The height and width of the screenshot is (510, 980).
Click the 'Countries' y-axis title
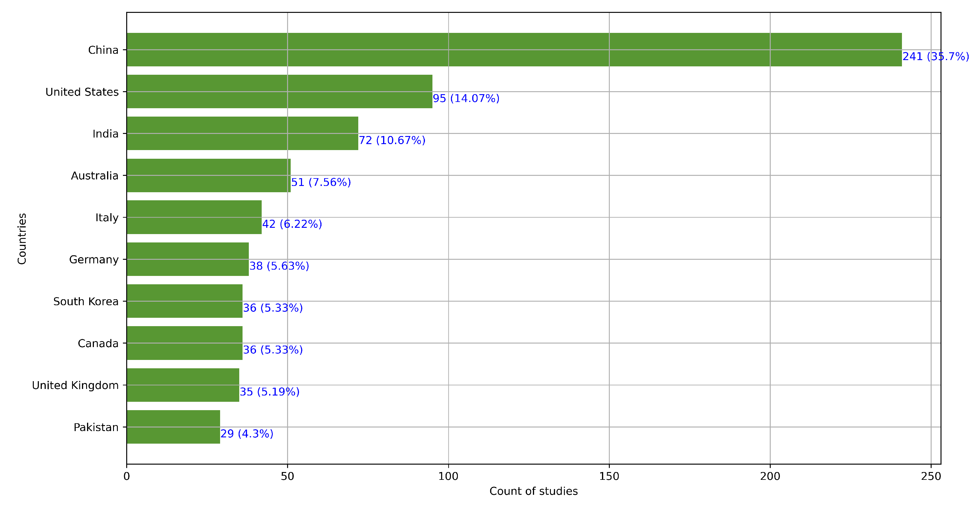pyautogui.click(x=22, y=239)
